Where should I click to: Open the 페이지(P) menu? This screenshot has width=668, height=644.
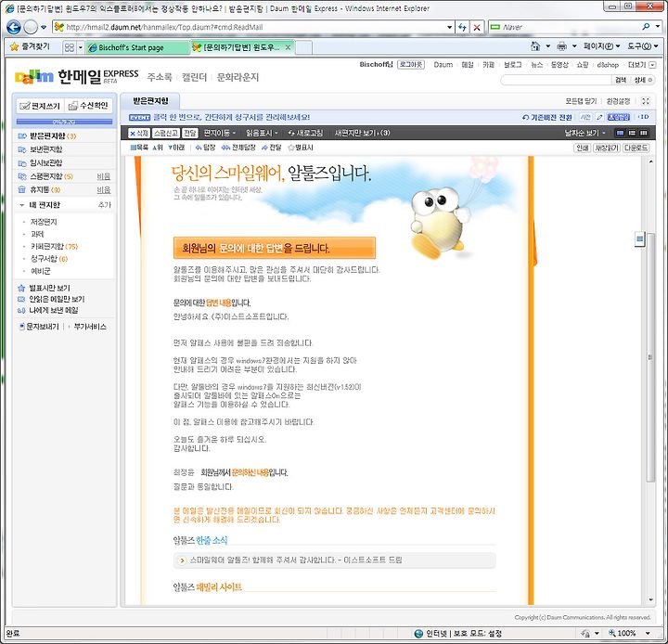601,46
